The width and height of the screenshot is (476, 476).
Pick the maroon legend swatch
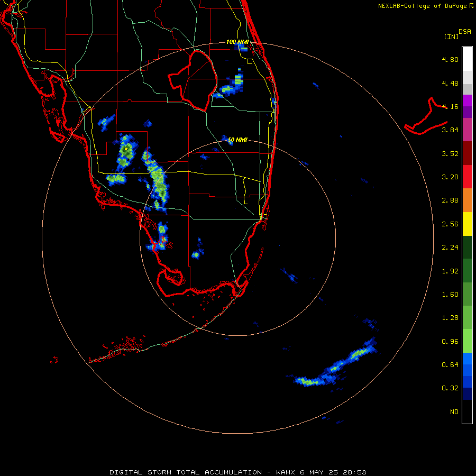[467, 153]
